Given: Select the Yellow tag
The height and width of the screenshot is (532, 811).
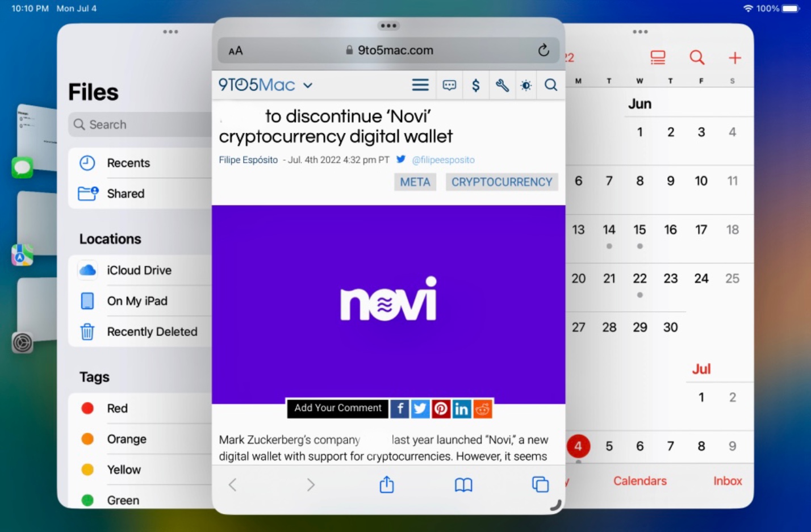Looking at the screenshot, I should pyautogui.click(x=140, y=470).
